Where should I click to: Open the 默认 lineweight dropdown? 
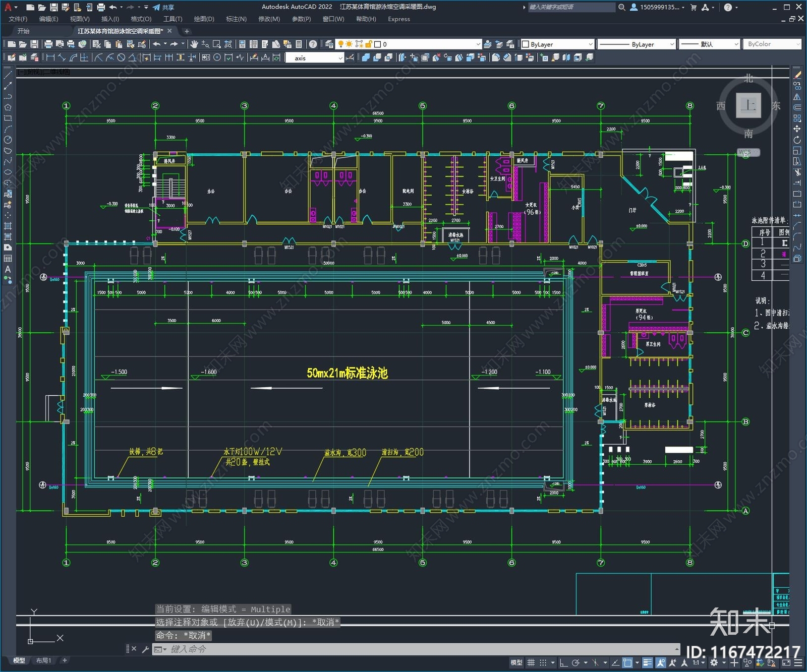click(709, 44)
